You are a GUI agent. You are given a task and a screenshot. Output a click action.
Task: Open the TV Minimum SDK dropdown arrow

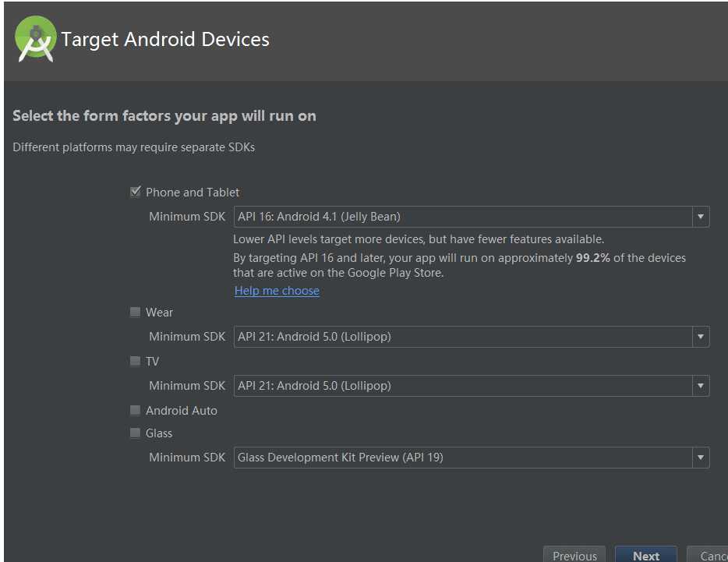(701, 386)
